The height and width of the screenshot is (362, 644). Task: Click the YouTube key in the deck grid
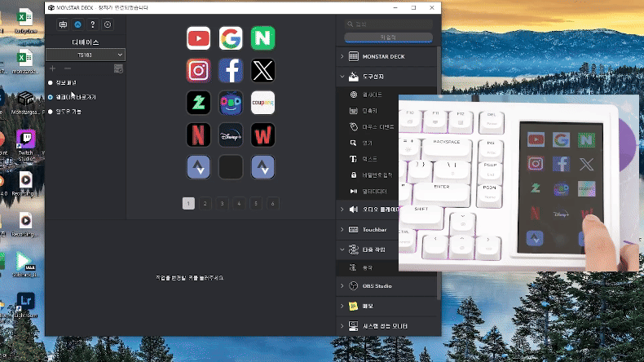point(198,38)
